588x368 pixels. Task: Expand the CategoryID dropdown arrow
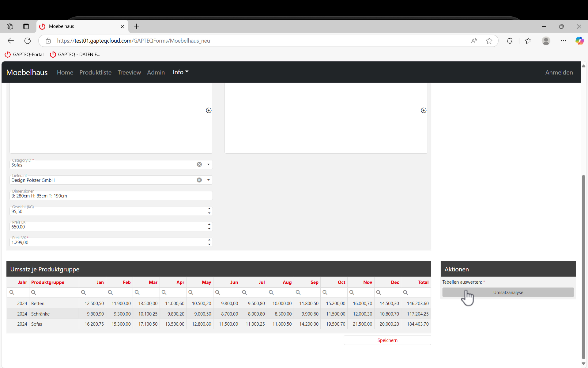pos(209,164)
